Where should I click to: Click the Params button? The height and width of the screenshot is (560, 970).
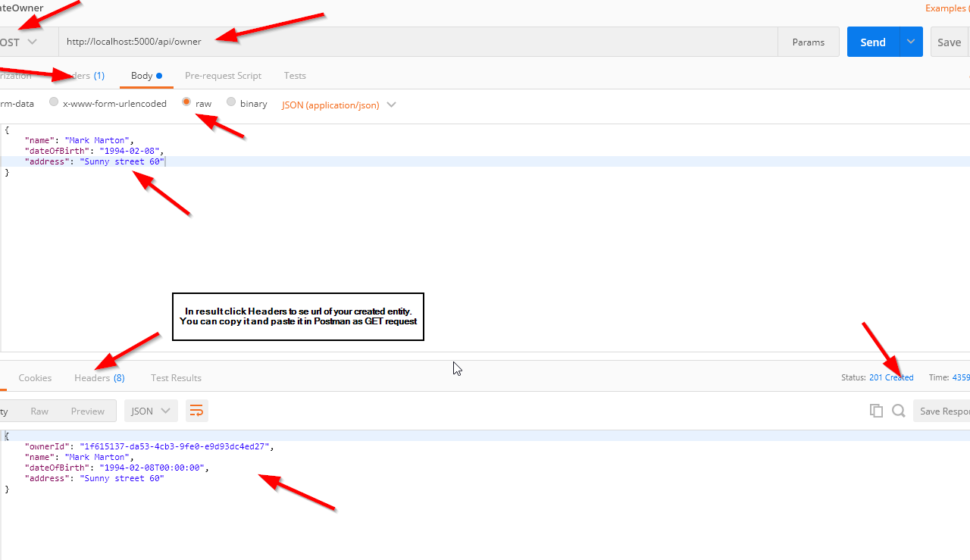(x=808, y=42)
